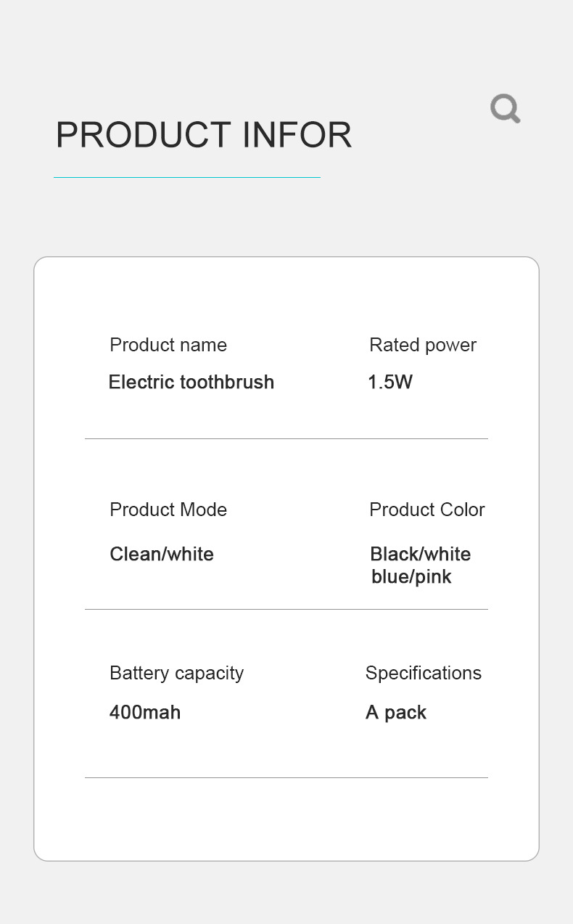Select the Battery capacity label
Viewport: 573px width, 924px height.
click(x=176, y=673)
